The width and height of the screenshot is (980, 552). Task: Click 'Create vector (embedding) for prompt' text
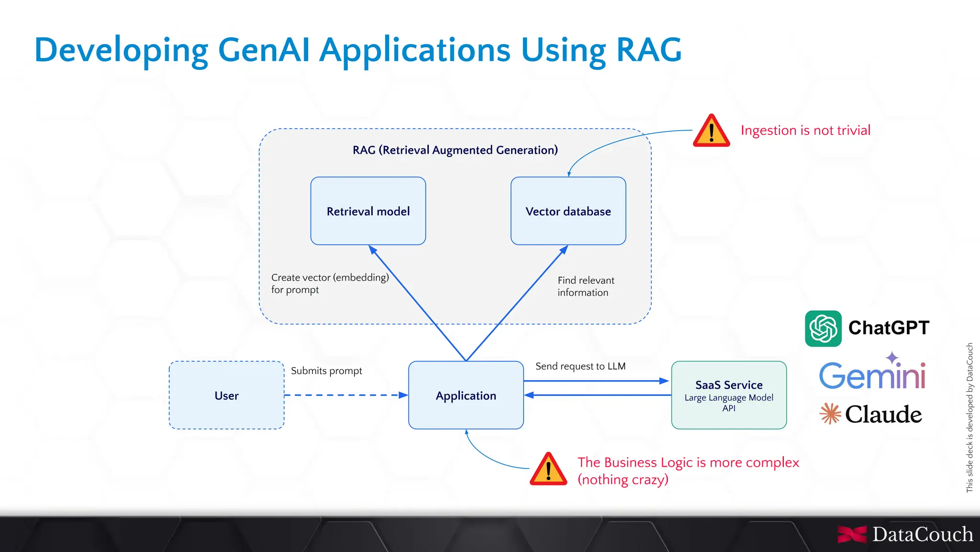tap(329, 283)
